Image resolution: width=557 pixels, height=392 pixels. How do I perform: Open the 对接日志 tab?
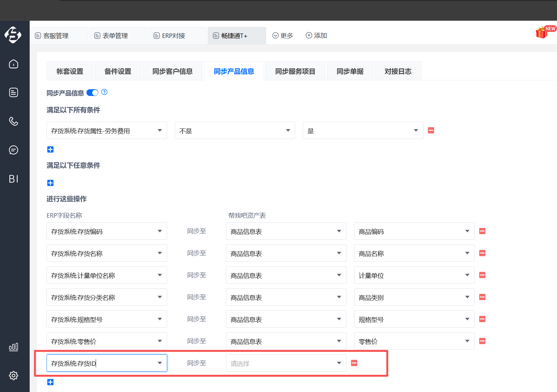pyautogui.click(x=397, y=71)
